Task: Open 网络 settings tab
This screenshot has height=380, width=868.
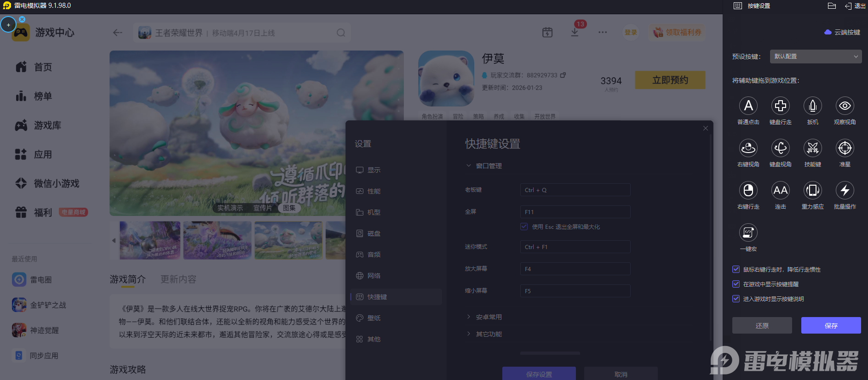Action: [x=396, y=276]
